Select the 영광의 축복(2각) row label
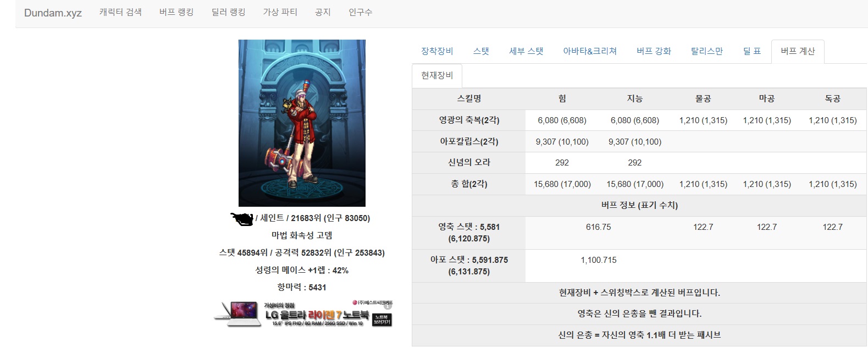 [x=469, y=120]
